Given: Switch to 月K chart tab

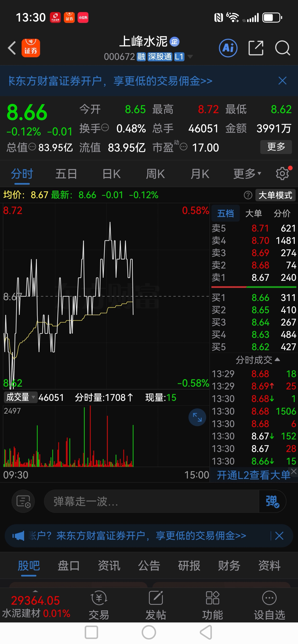Looking at the screenshot, I should pyautogui.click(x=200, y=174).
